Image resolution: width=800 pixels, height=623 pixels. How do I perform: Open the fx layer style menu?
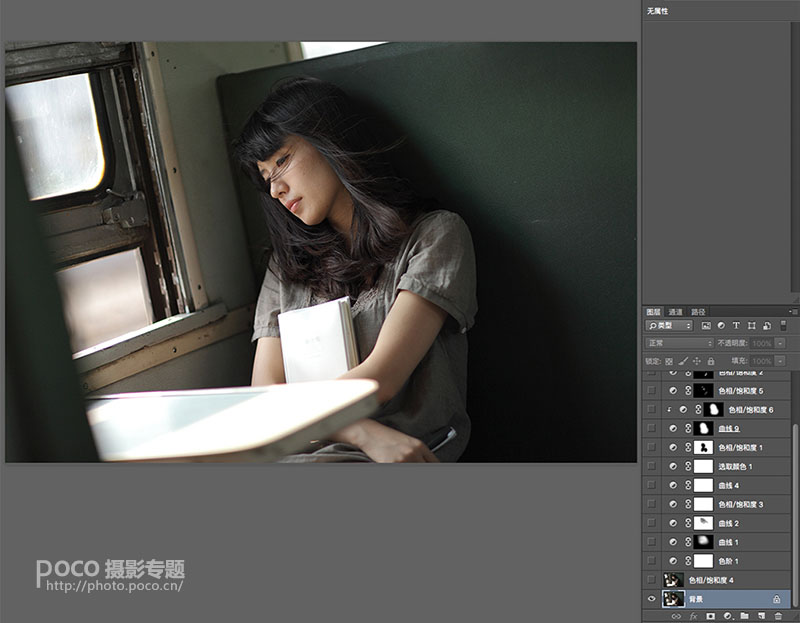tap(693, 616)
